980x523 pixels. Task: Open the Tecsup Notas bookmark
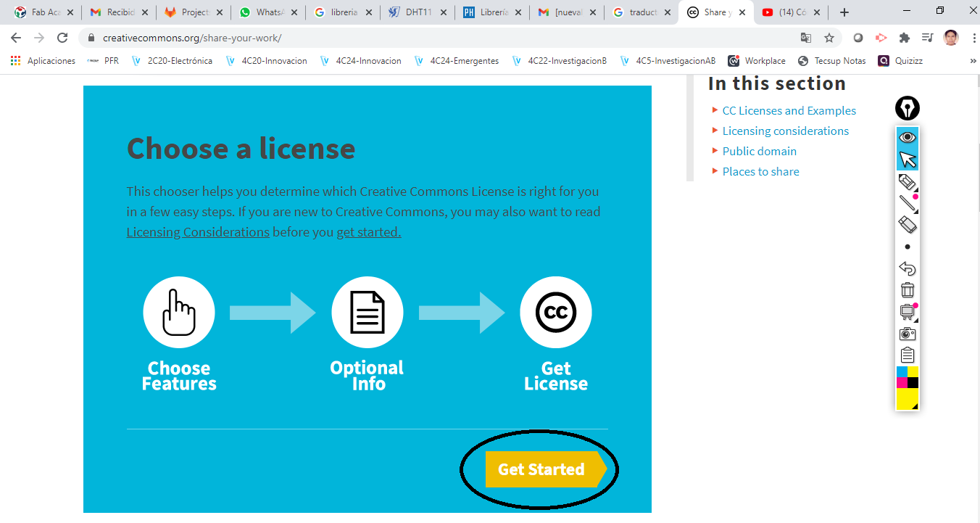831,61
